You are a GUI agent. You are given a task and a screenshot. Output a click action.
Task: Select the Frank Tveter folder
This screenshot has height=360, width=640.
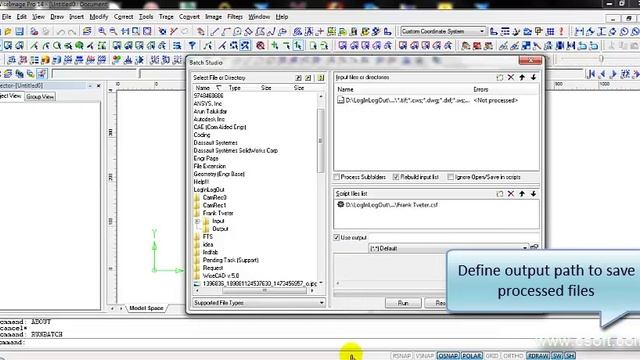[218, 213]
